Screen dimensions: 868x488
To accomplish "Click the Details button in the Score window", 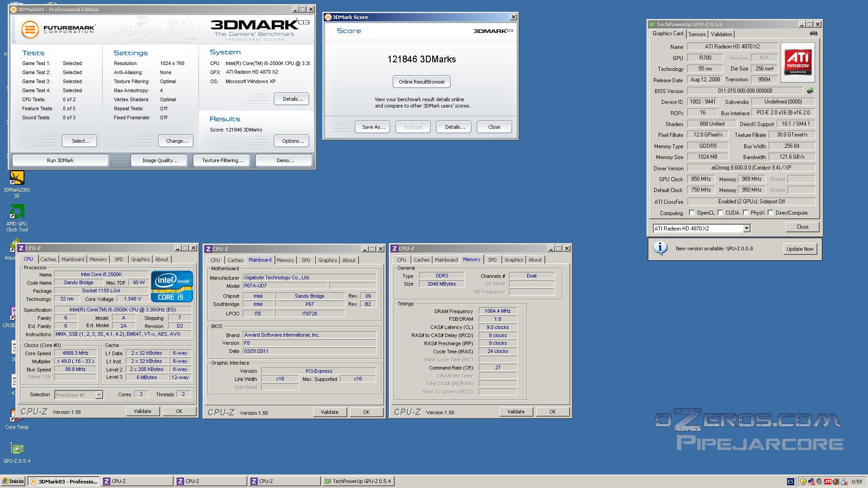I will tap(454, 127).
